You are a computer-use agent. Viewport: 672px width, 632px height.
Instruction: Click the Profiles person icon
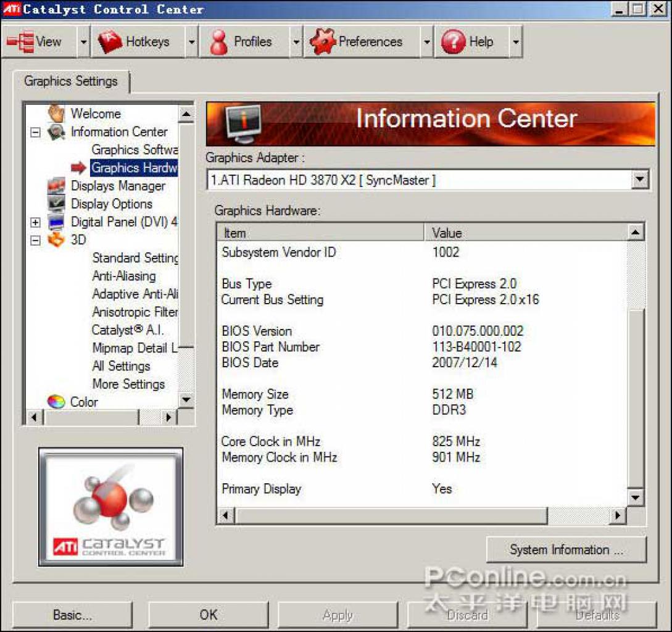219,42
